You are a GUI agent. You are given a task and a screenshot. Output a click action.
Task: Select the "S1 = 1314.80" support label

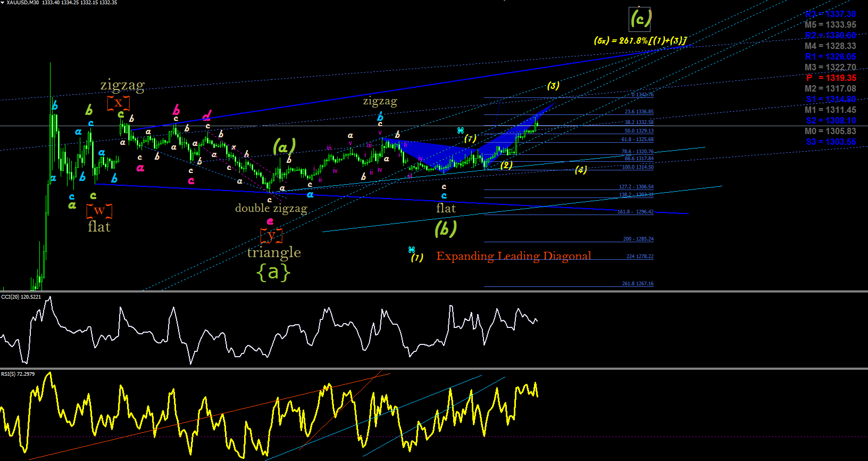coord(831,99)
